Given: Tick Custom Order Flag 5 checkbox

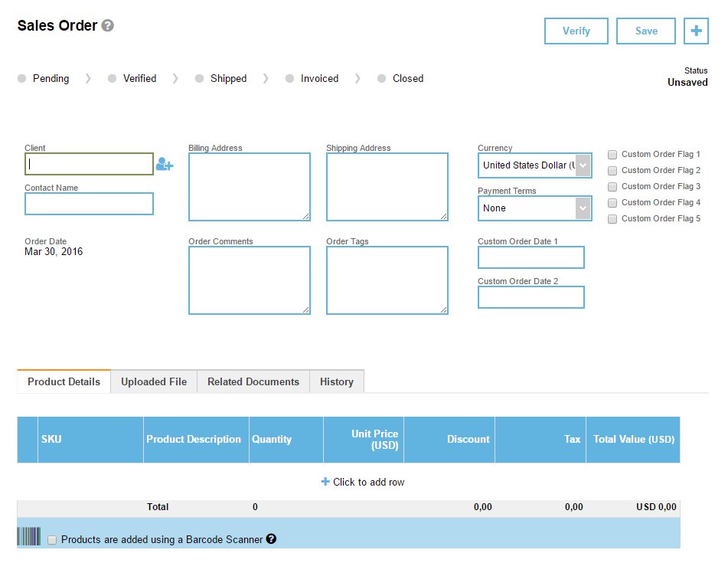Looking at the screenshot, I should [x=612, y=219].
